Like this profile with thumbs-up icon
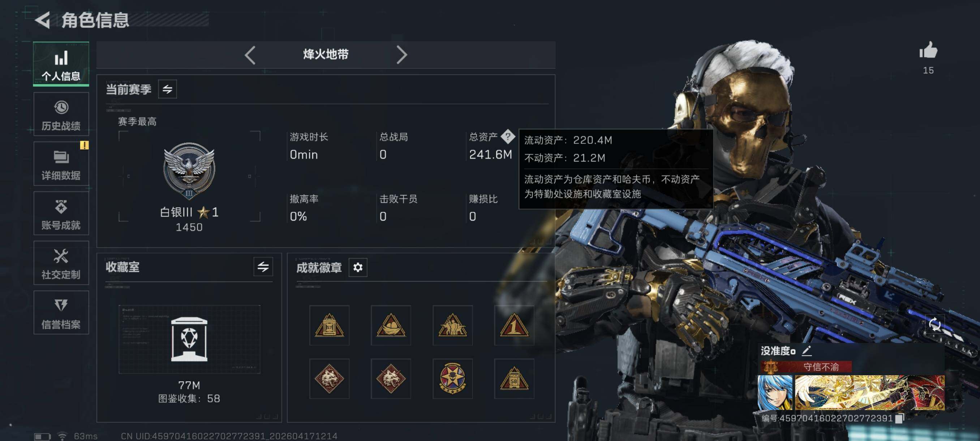This screenshot has width=980, height=441. (928, 50)
